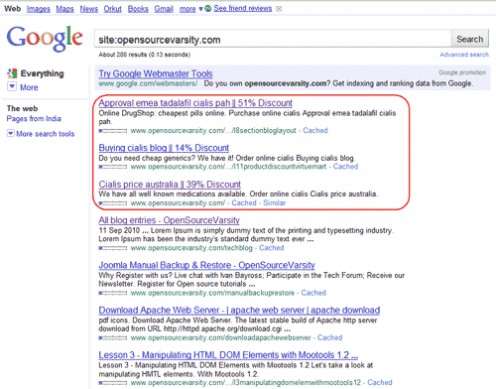This screenshot has height=389, width=496.
Task: Click the More label under Everything
Action: point(29,87)
